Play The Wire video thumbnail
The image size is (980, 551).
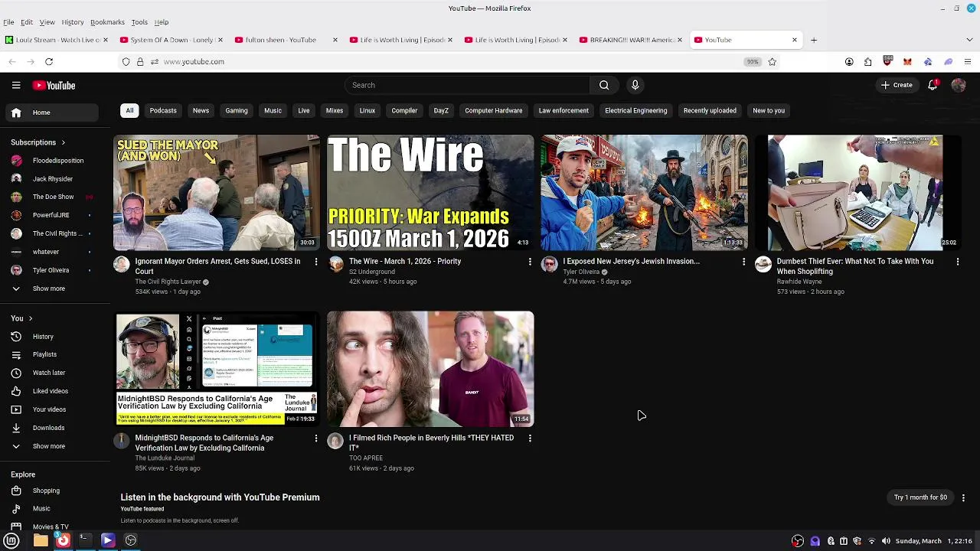coord(430,193)
